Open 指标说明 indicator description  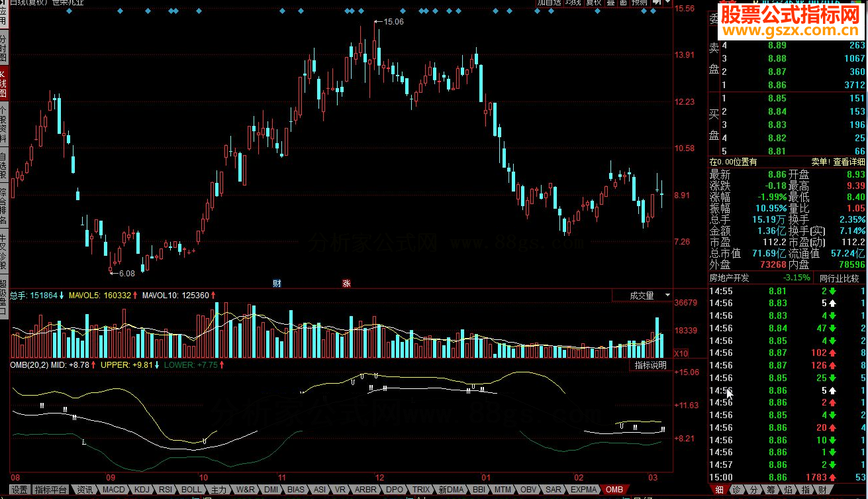(650, 365)
